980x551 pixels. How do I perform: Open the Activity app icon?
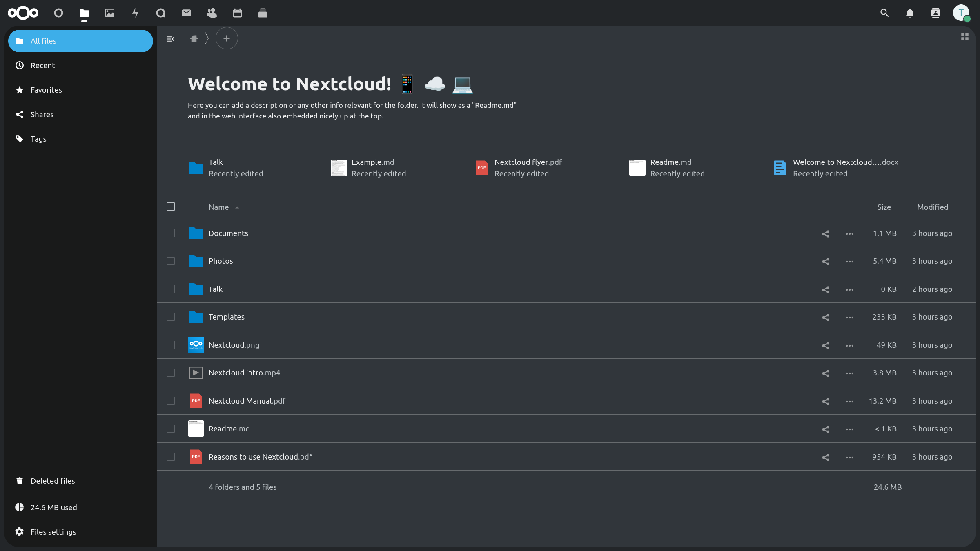coord(135,13)
